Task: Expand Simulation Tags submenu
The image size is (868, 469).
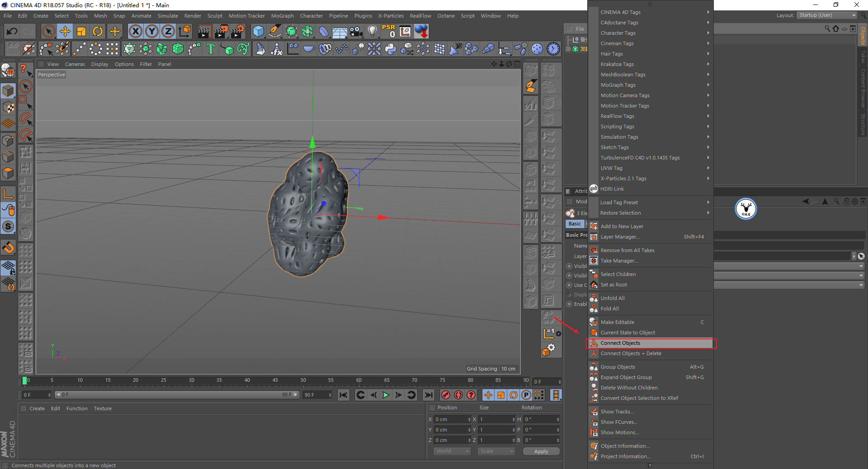Action: coord(651,137)
